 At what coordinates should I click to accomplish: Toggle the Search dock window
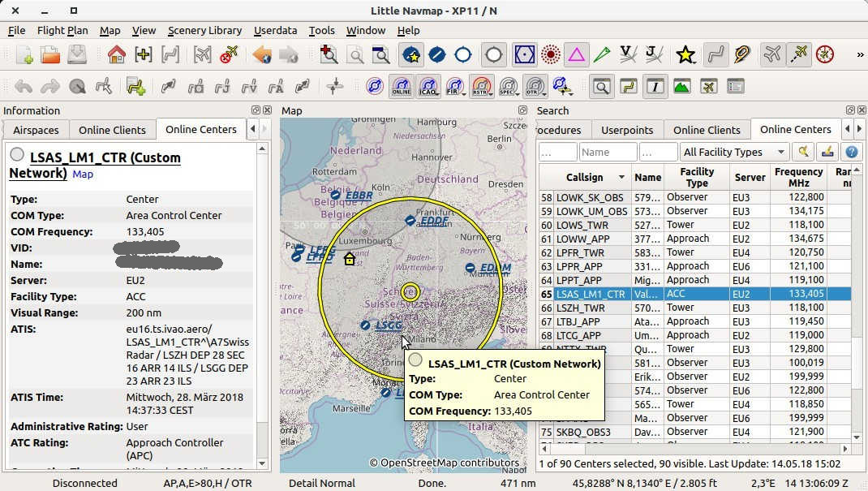tap(602, 86)
